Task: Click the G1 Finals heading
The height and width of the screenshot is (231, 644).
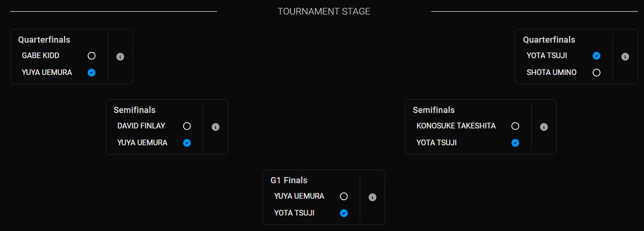Action: point(289,180)
